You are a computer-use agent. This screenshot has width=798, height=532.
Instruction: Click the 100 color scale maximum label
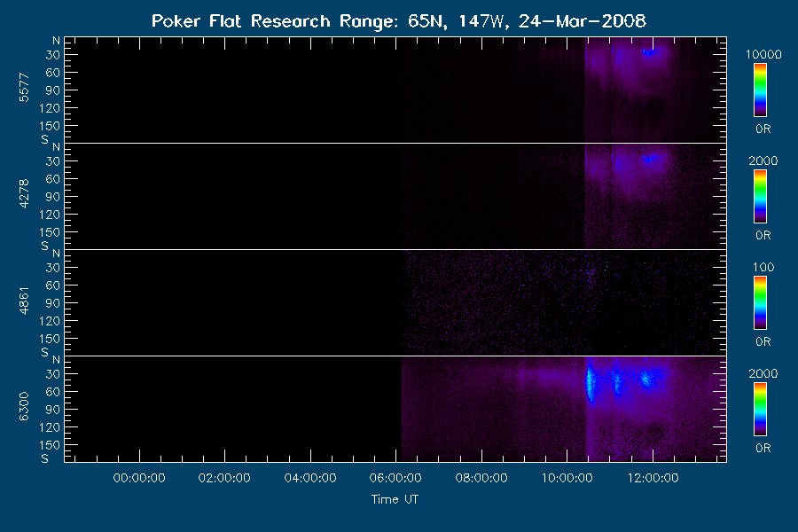pos(763,267)
